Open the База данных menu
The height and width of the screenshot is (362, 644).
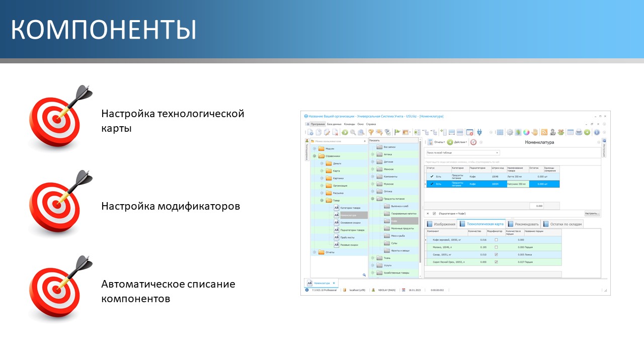334,124
